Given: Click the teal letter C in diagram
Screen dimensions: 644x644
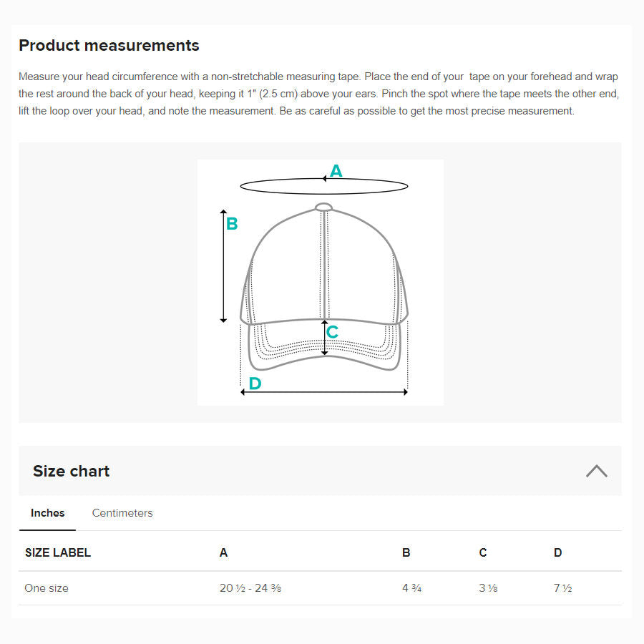Looking at the screenshot, I should coord(332,332).
